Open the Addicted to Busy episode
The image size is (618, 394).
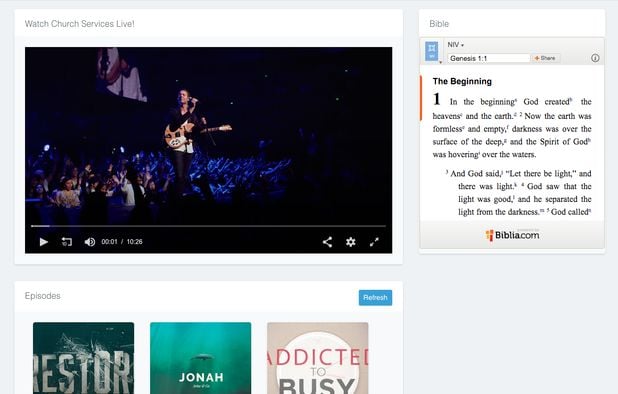pos(317,358)
